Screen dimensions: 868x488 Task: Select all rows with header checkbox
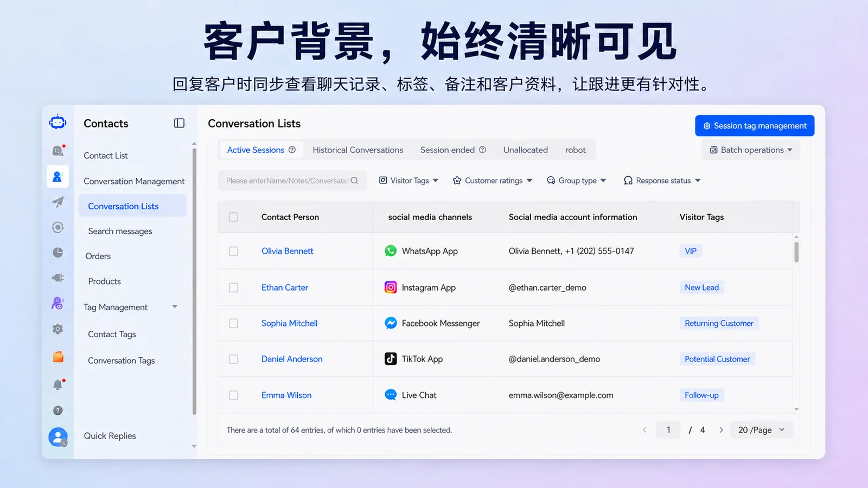[x=233, y=217]
